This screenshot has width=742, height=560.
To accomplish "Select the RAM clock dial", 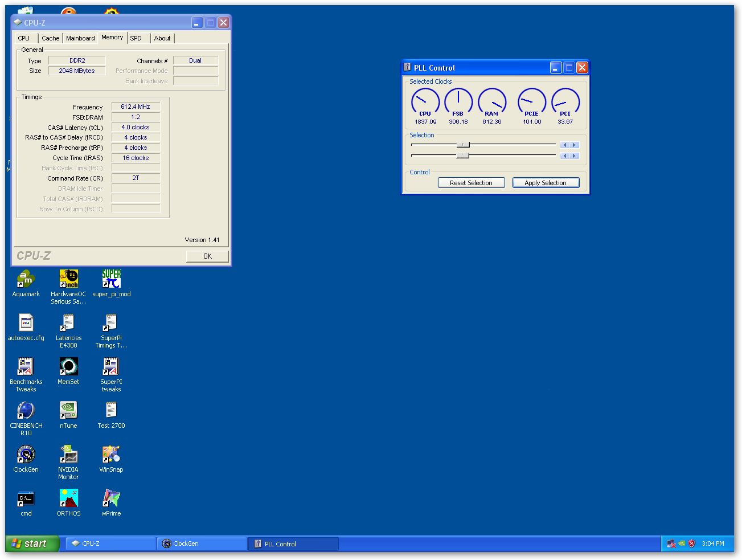I will 492,103.
